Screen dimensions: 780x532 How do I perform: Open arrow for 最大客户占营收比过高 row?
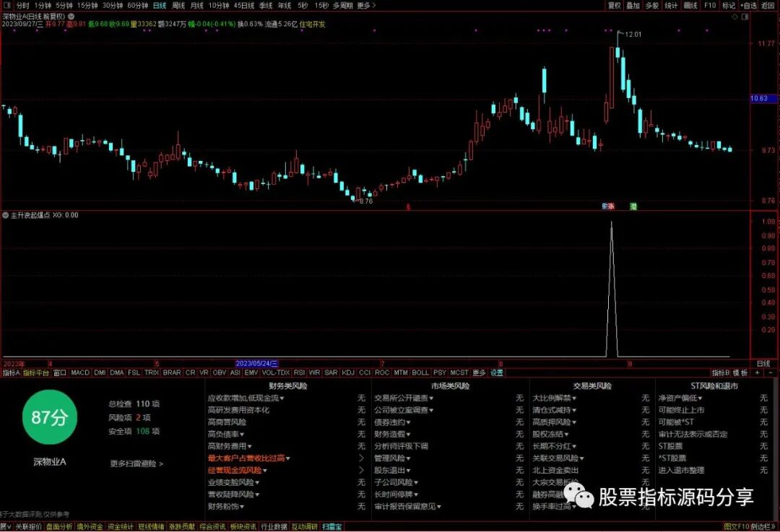coord(361,458)
